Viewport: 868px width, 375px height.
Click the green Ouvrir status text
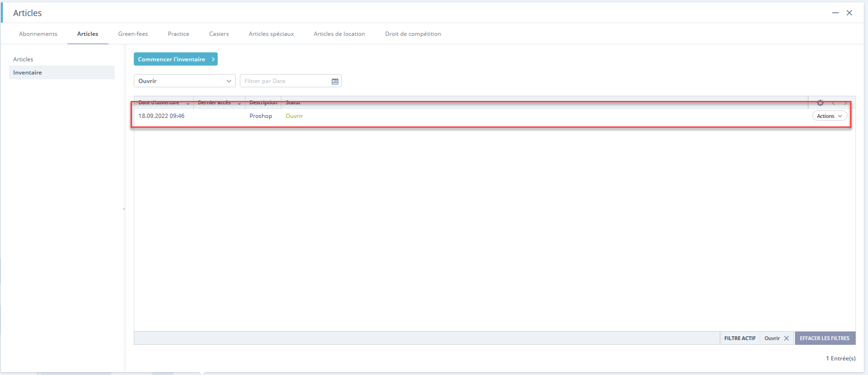click(295, 116)
